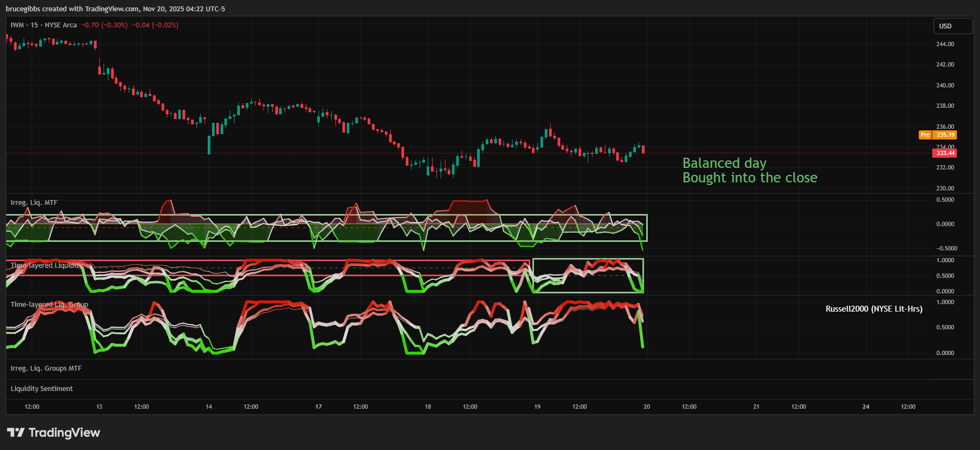Click the red 233.44 last price label
The width and height of the screenshot is (980, 450).
click(945, 153)
